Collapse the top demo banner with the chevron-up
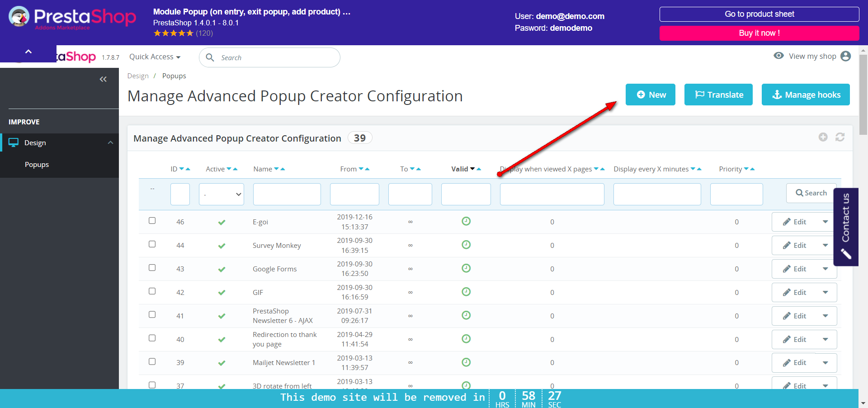868x408 pixels. pyautogui.click(x=28, y=52)
